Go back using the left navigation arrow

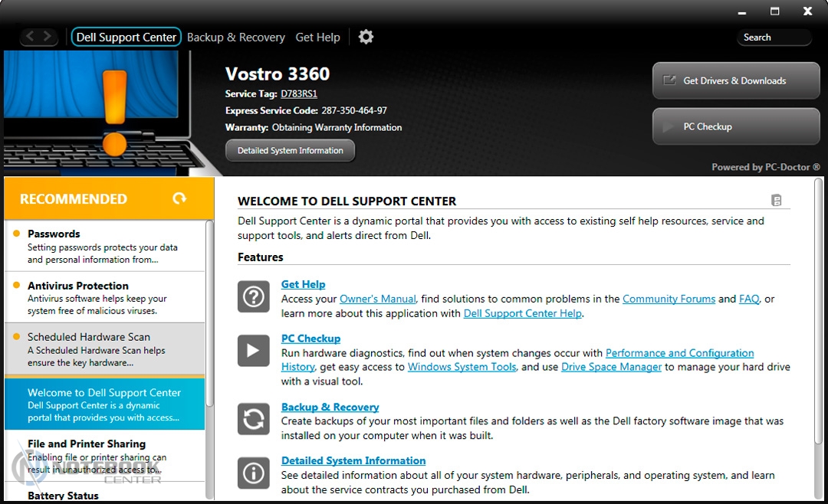point(31,37)
